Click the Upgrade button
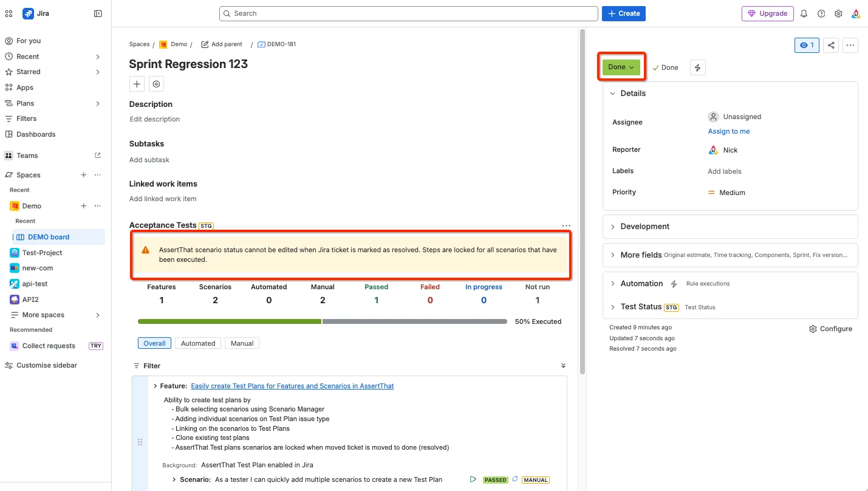This screenshot has width=868, height=491. pos(767,13)
